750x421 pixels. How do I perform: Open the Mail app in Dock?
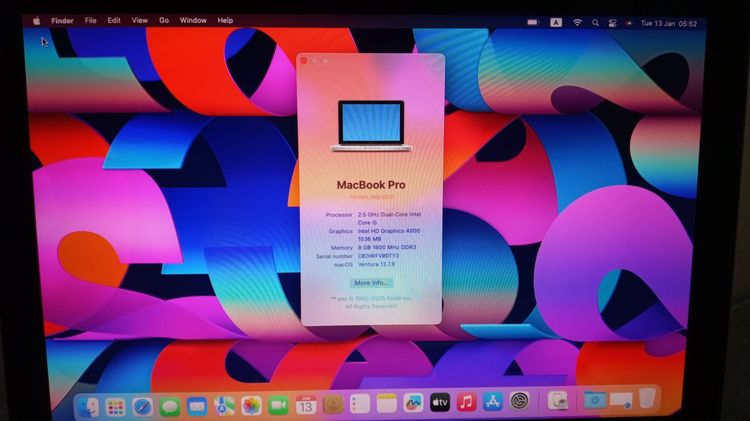pyautogui.click(x=197, y=407)
